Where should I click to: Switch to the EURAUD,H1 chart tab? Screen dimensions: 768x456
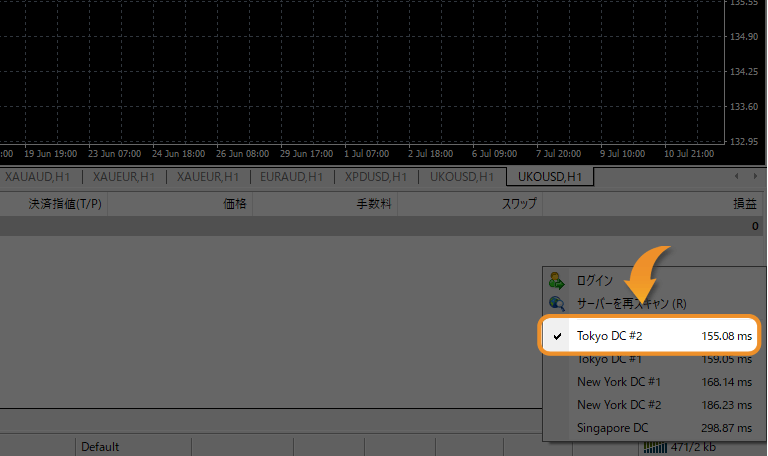pos(291,177)
